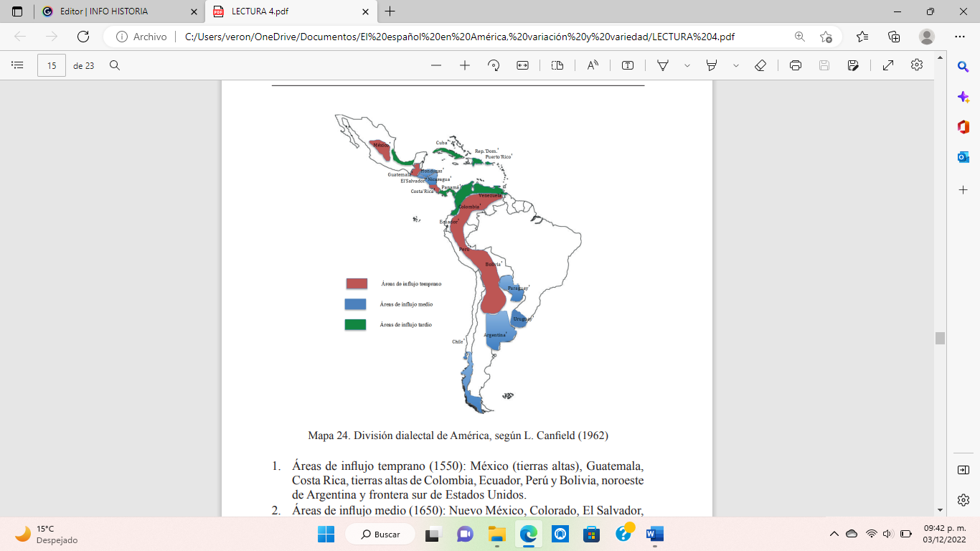The width and height of the screenshot is (980, 551).
Task: Toggle fit-to-width page view
Action: coord(522,65)
